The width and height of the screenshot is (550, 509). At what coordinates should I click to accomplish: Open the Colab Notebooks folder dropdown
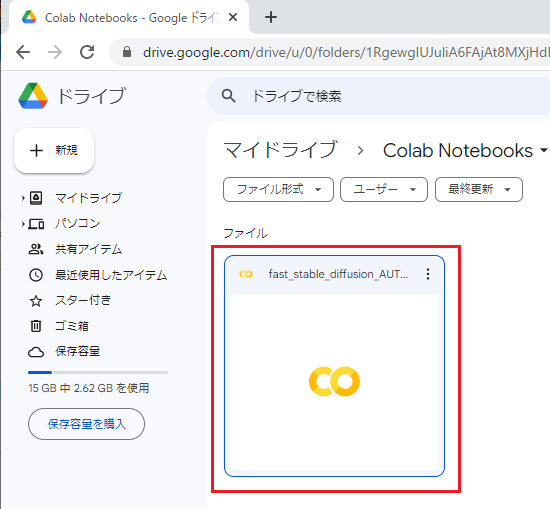[x=544, y=150]
